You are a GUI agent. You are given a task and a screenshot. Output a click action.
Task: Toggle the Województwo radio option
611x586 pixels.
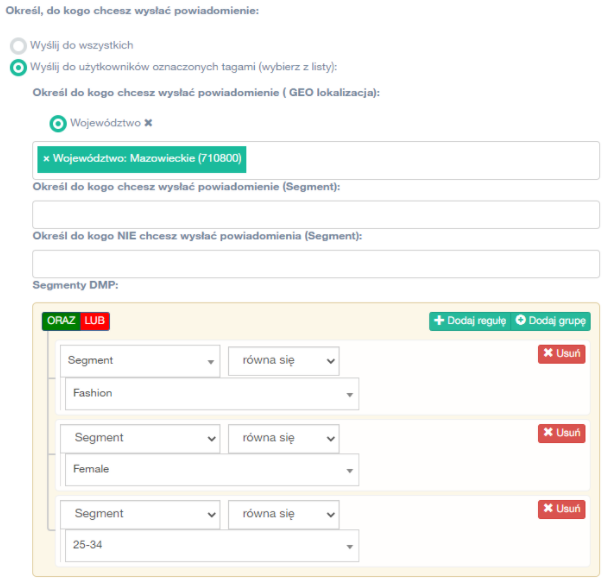[58, 124]
